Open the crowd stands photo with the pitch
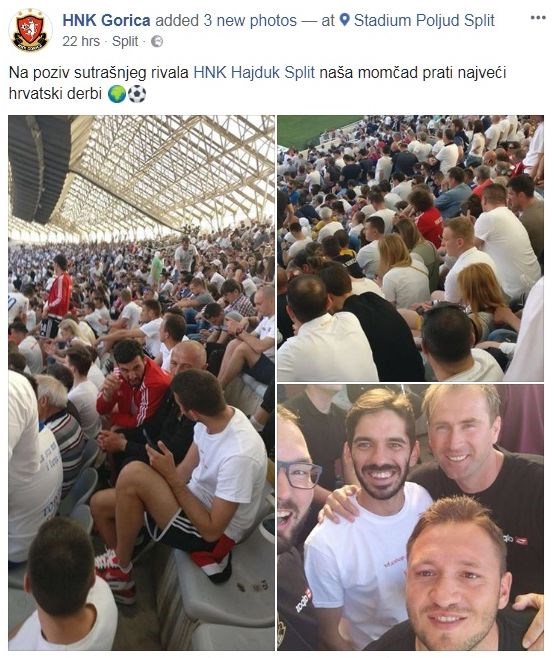Viewport: 554px width, 658px height. [x=410, y=248]
